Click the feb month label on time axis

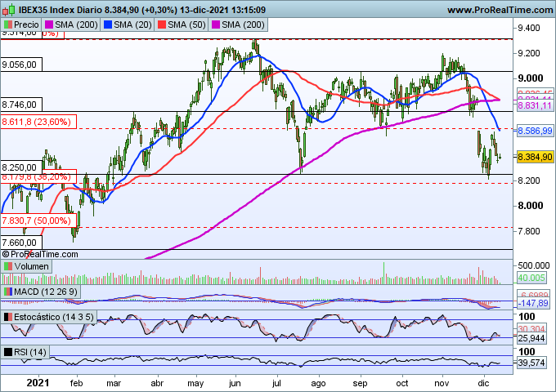point(76,383)
